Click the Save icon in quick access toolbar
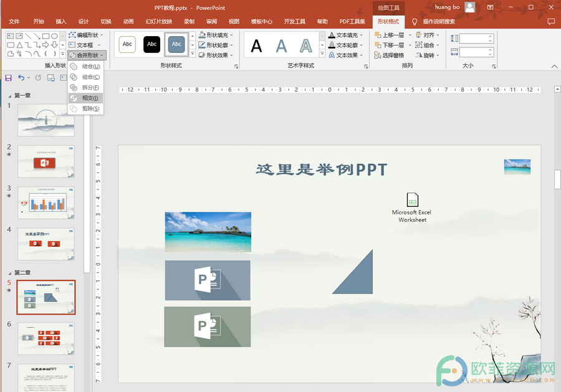This screenshot has height=392, width=561. pyautogui.click(x=9, y=78)
